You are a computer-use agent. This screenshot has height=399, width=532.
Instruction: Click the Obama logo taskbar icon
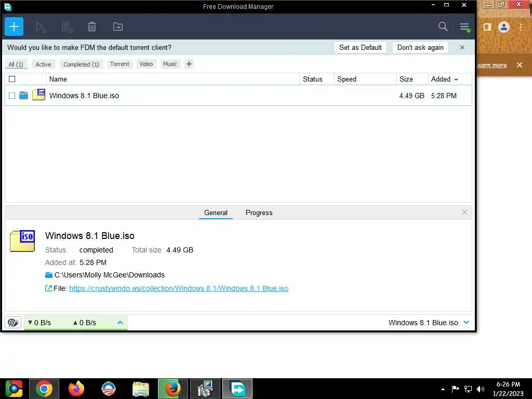109,389
